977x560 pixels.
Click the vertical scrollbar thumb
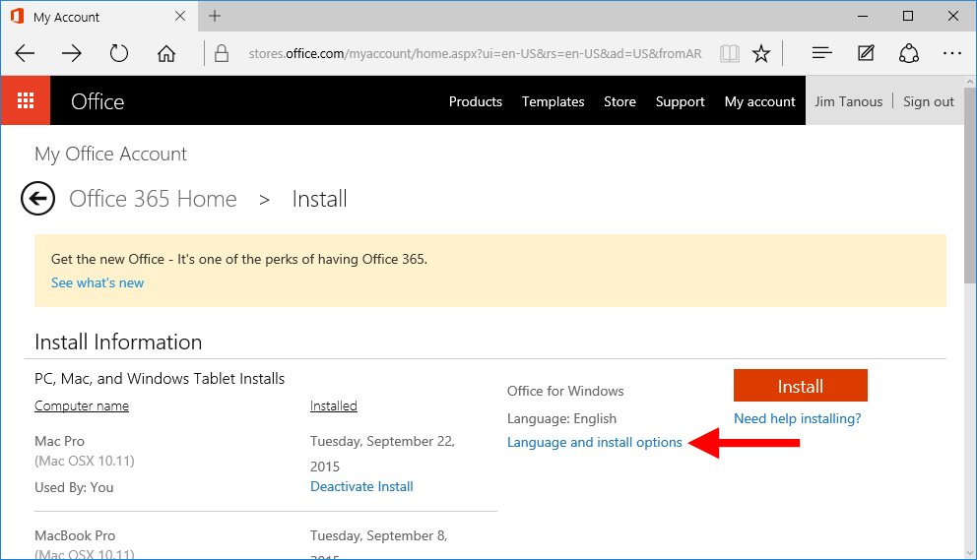coord(970,186)
